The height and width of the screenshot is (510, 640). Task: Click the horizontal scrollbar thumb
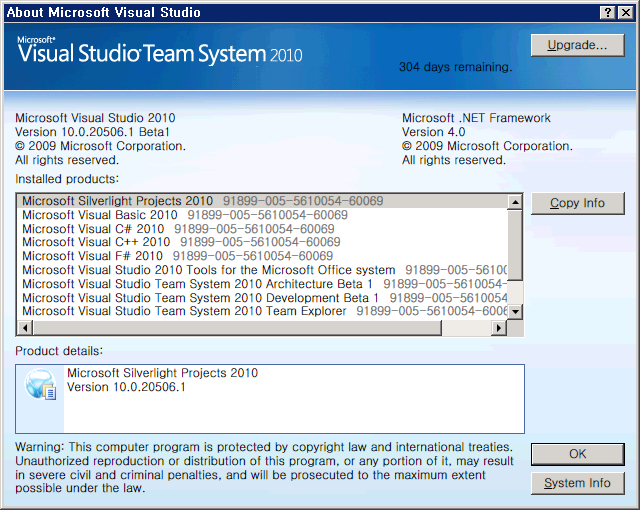click(x=237, y=328)
